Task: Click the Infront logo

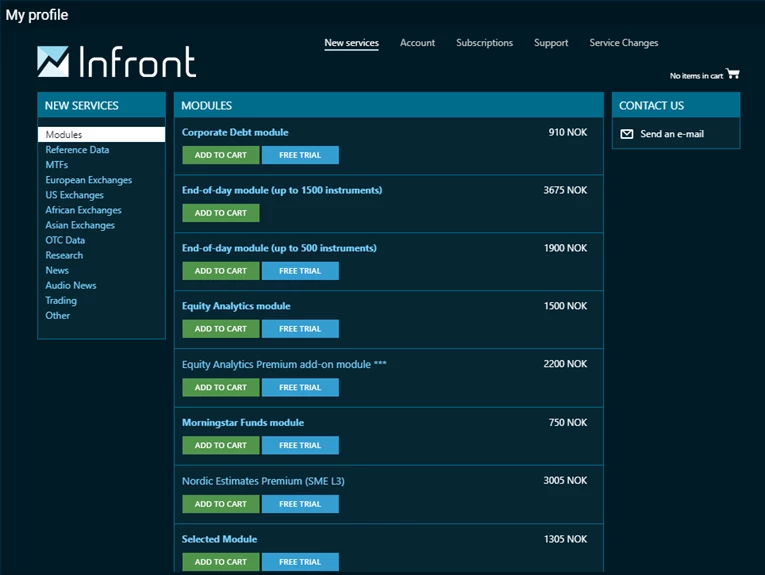Action: [x=117, y=61]
